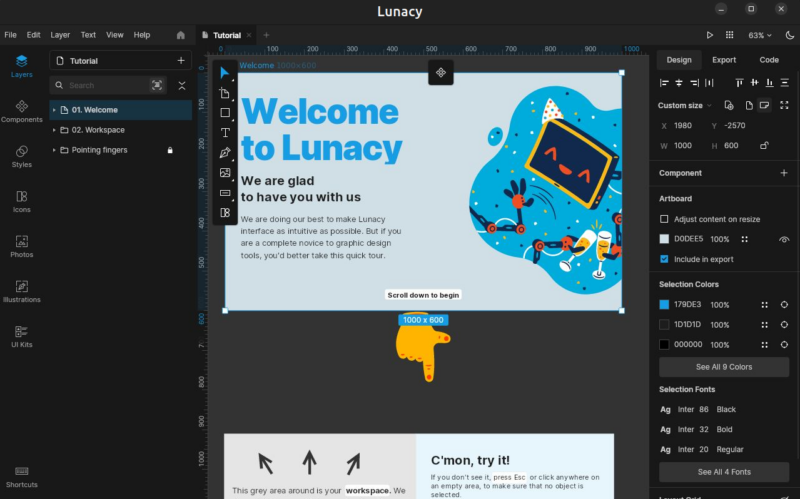Open the File menu

tap(10, 35)
